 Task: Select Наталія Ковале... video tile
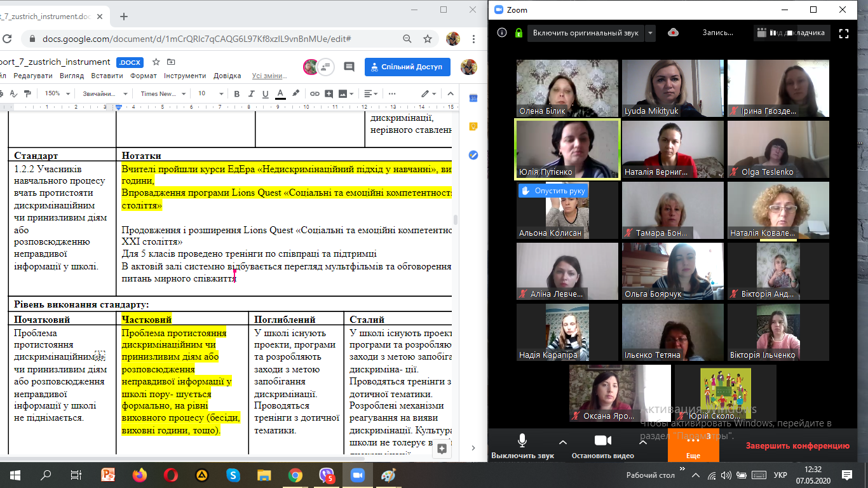778,210
